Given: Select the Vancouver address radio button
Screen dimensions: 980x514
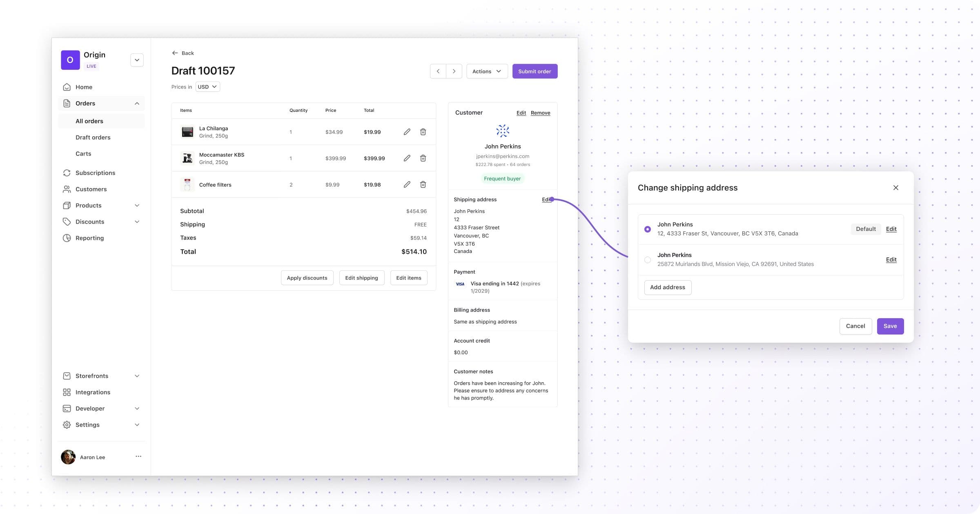Looking at the screenshot, I should pyautogui.click(x=648, y=229).
